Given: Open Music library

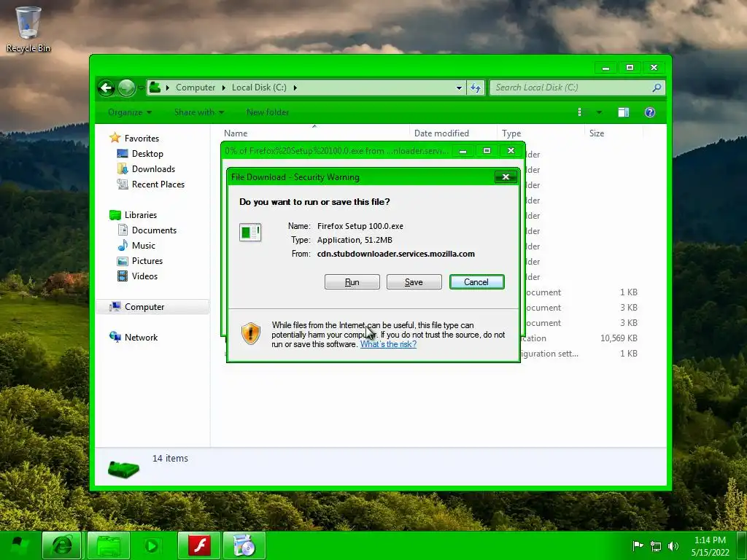Looking at the screenshot, I should [x=144, y=245].
